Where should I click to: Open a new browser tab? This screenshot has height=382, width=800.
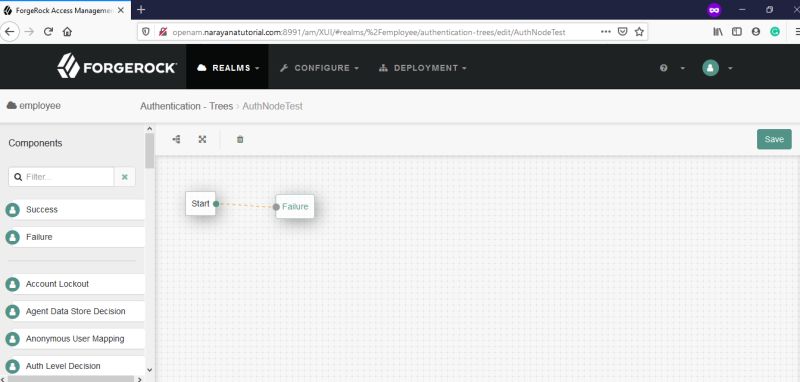click(141, 10)
